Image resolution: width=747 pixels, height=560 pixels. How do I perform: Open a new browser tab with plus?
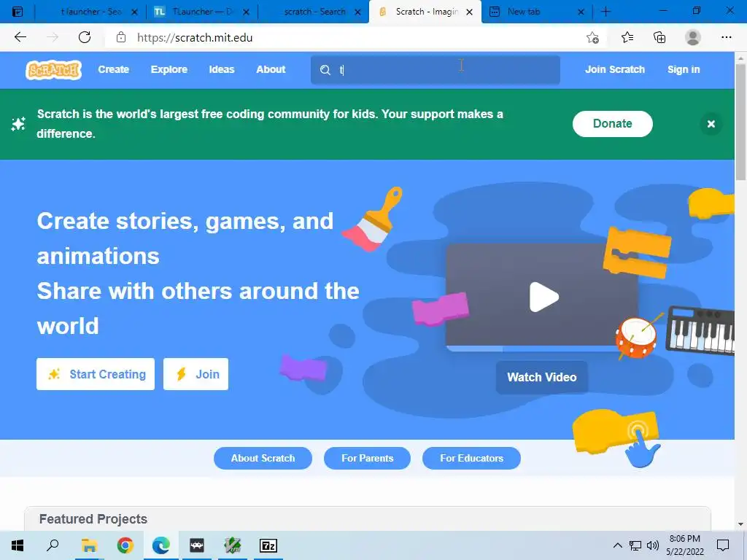pyautogui.click(x=605, y=12)
